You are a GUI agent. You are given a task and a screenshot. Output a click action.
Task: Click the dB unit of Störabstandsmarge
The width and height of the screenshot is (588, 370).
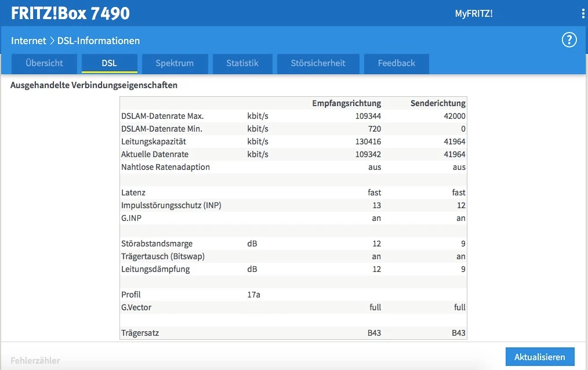tap(252, 244)
